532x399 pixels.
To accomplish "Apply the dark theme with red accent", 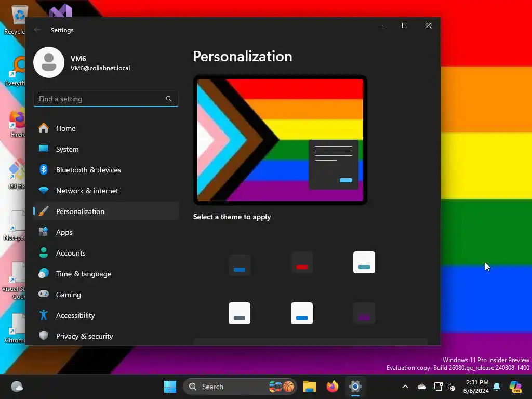I will 302,262.
